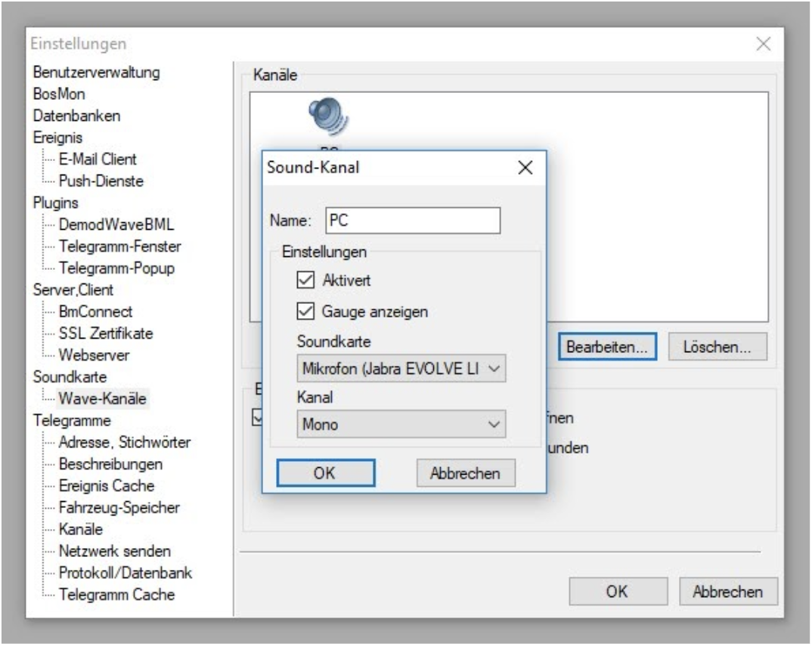The height and width of the screenshot is (647, 812).
Task: Click the Bearbeiten... button
Action: 607,346
